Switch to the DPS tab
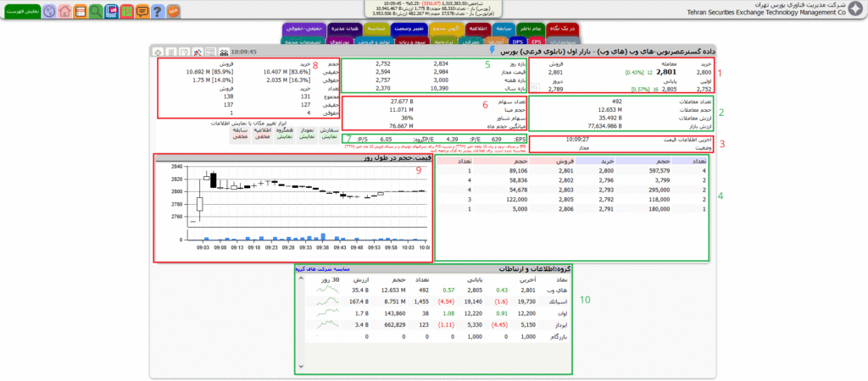 [x=517, y=41]
